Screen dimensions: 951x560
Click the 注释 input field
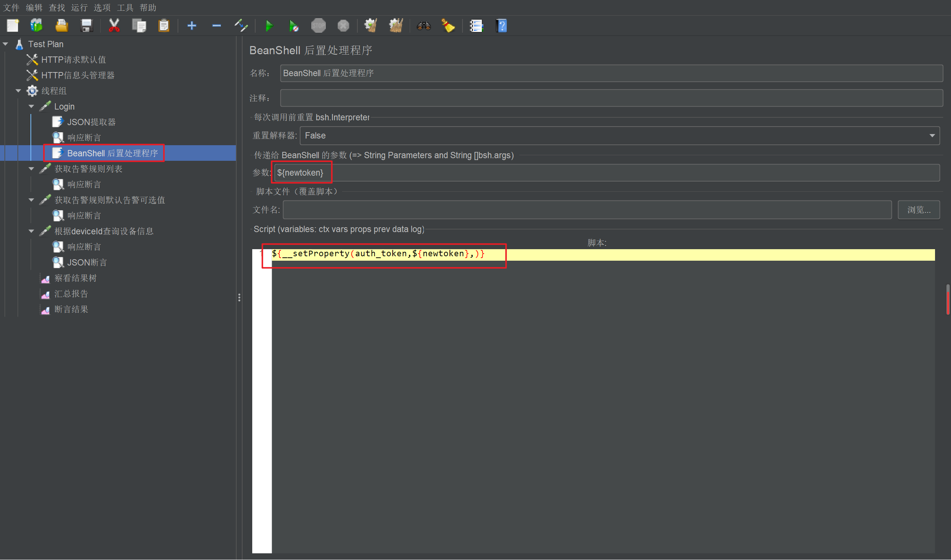click(x=611, y=98)
